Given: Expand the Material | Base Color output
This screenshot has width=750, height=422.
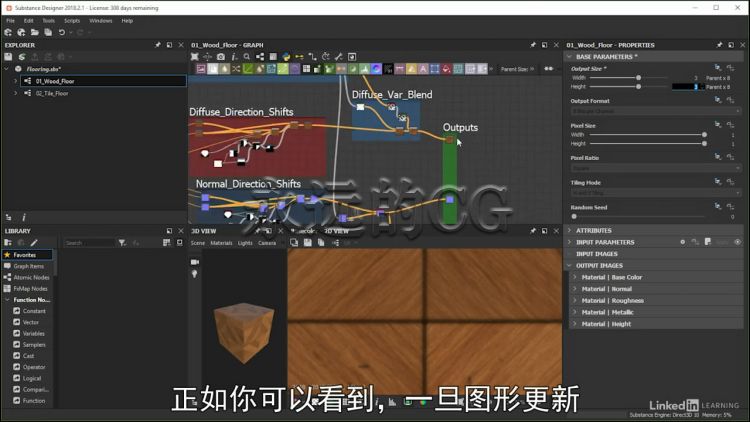Looking at the screenshot, I should pos(575,277).
